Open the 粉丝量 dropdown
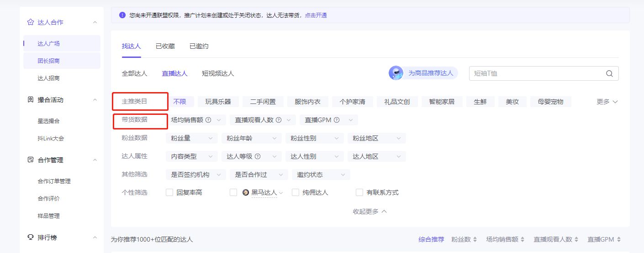The image size is (644, 253). point(192,138)
